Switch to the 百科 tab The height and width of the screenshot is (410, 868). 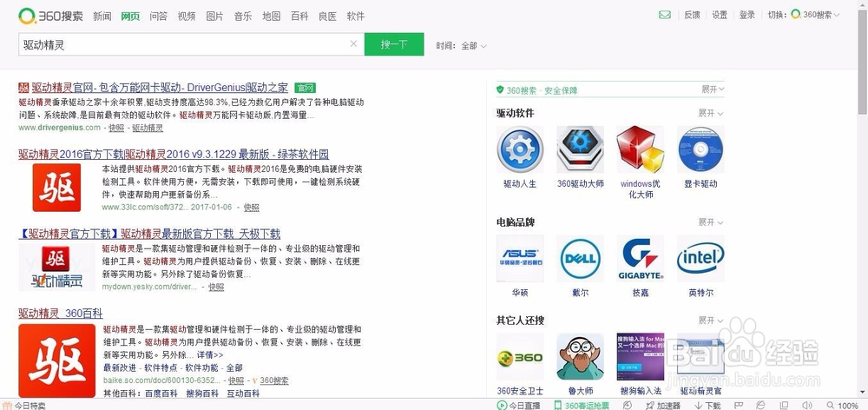pyautogui.click(x=299, y=16)
